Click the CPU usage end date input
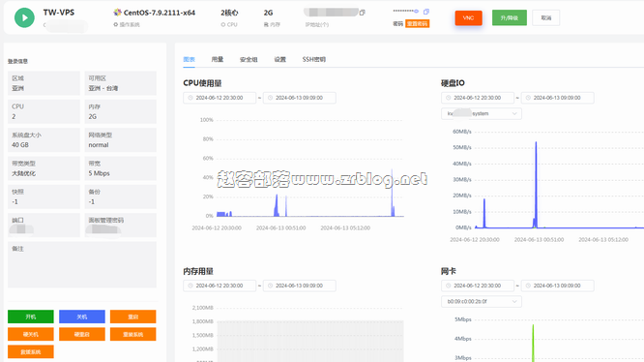This screenshot has width=644, height=362. (300, 98)
